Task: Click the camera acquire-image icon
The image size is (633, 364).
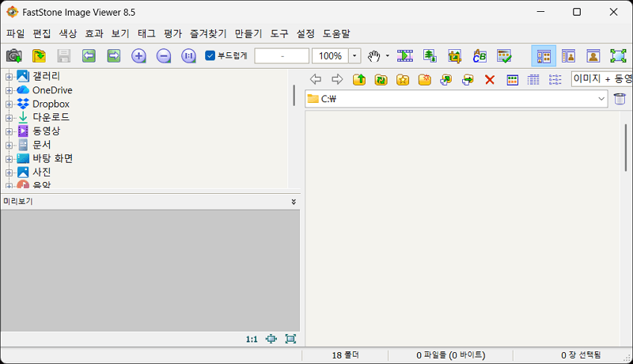Action: click(x=14, y=55)
